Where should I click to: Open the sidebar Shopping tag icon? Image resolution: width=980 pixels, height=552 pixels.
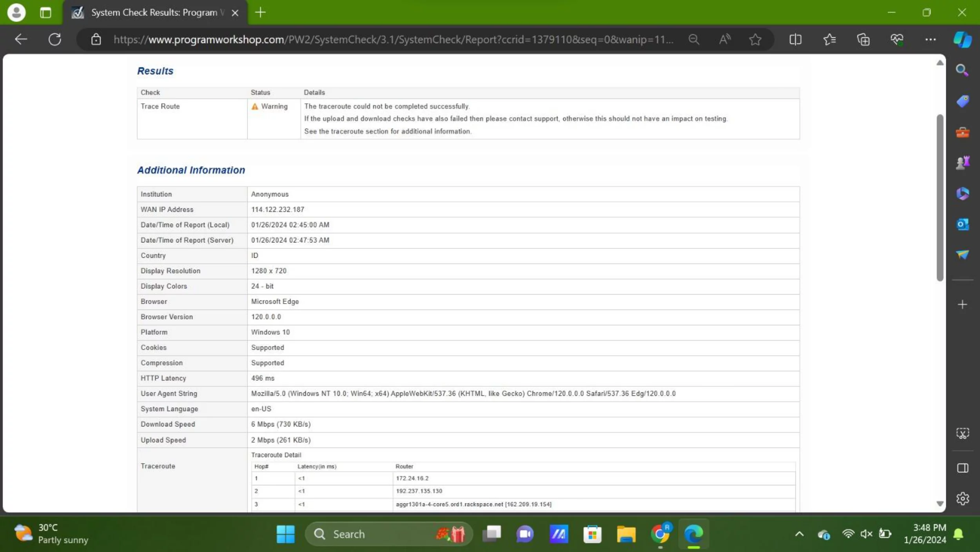[963, 101]
